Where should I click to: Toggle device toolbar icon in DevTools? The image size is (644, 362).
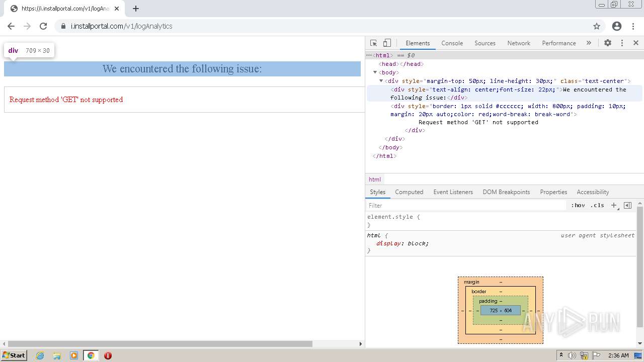tap(387, 43)
